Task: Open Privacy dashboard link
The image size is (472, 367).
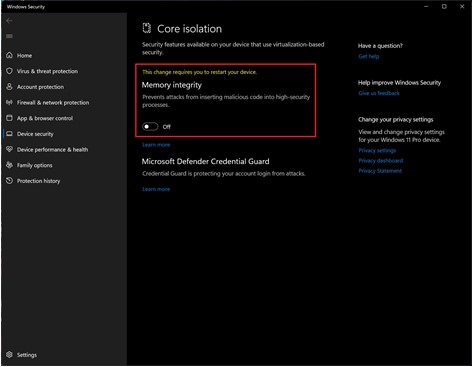Action: click(381, 161)
